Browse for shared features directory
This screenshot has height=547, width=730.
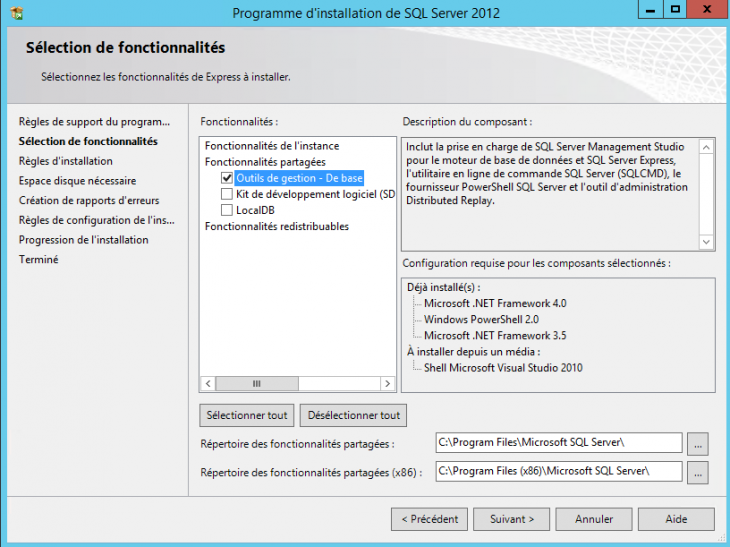click(697, 444)
